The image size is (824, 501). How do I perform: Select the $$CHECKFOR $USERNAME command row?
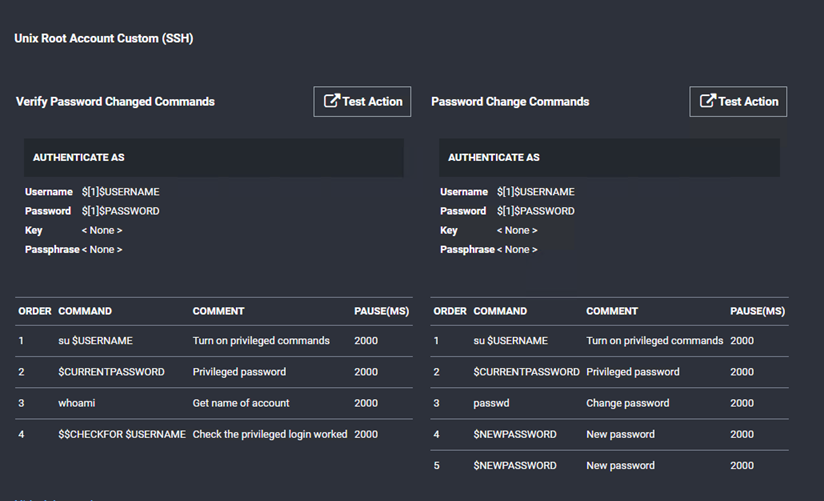(x=122, y=434)
